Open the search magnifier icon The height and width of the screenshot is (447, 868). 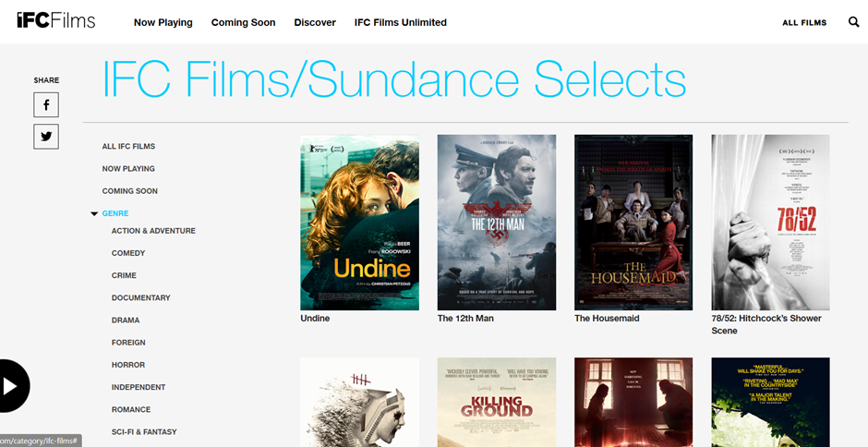coord(853,22)
